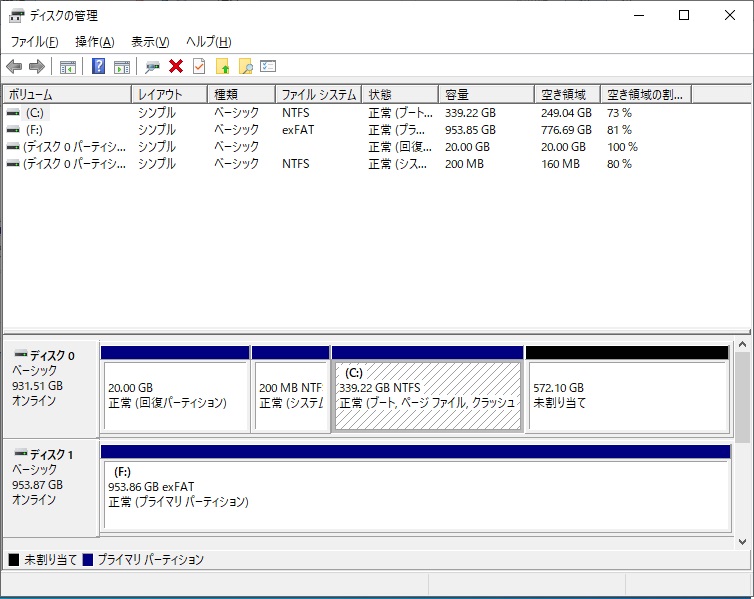Sort by the 容量 column header

(486, 94)
